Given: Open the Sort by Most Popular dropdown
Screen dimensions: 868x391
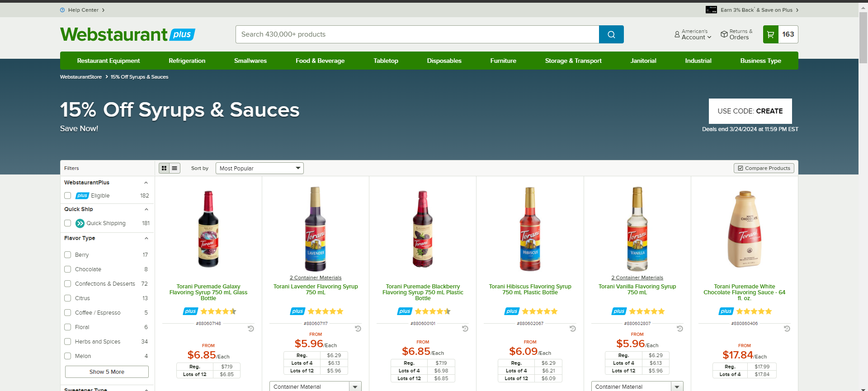Looking at the screenshot, I should click(x=259, y=168).
